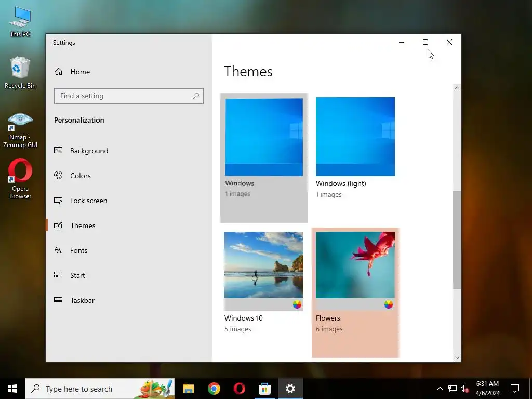532x399 pixels.
Task: Go to Background settings page
Action: tap(89, 151)
